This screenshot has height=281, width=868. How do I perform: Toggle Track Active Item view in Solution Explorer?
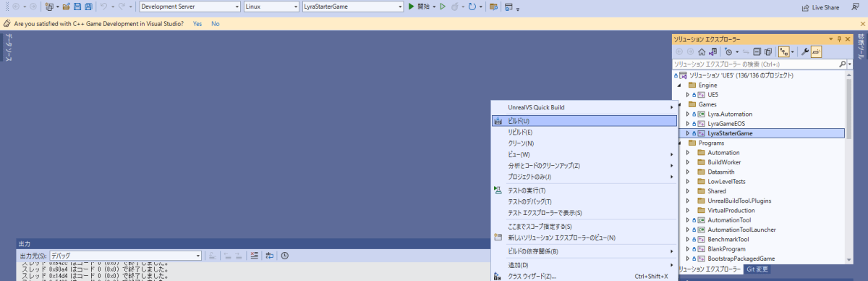[x=784, y=52]
